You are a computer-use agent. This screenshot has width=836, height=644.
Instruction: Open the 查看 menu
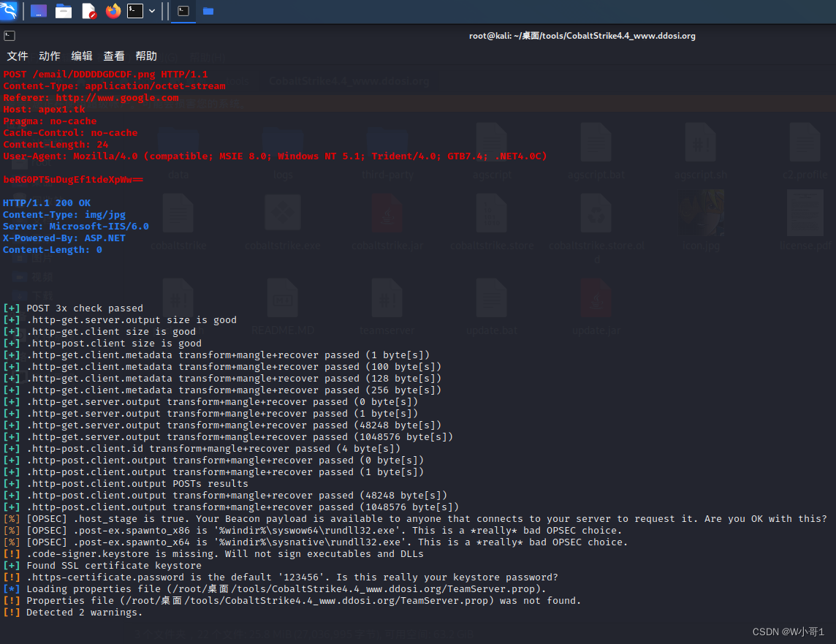[113, 56]
